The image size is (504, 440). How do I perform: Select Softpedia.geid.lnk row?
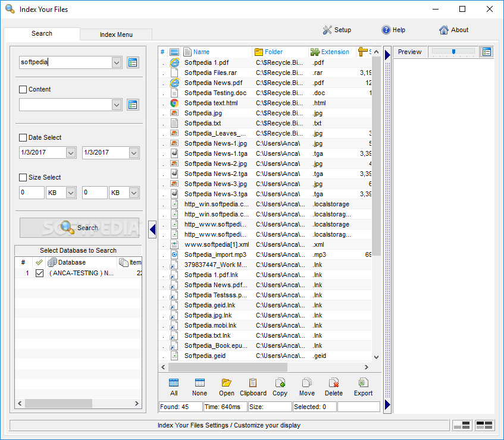[265, 306]
